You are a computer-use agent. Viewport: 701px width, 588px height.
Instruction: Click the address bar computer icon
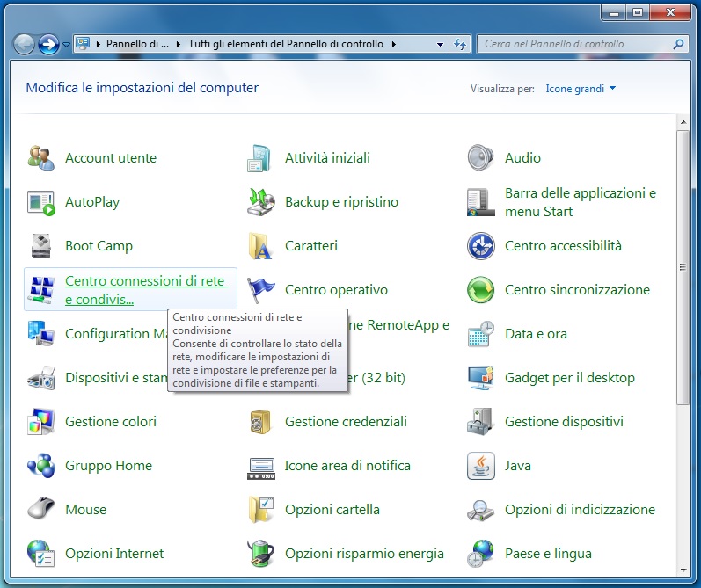point(83,44)
